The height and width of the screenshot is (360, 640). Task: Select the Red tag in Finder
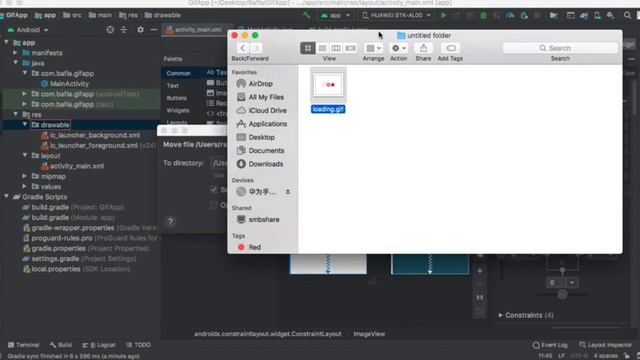click(249, 247)
